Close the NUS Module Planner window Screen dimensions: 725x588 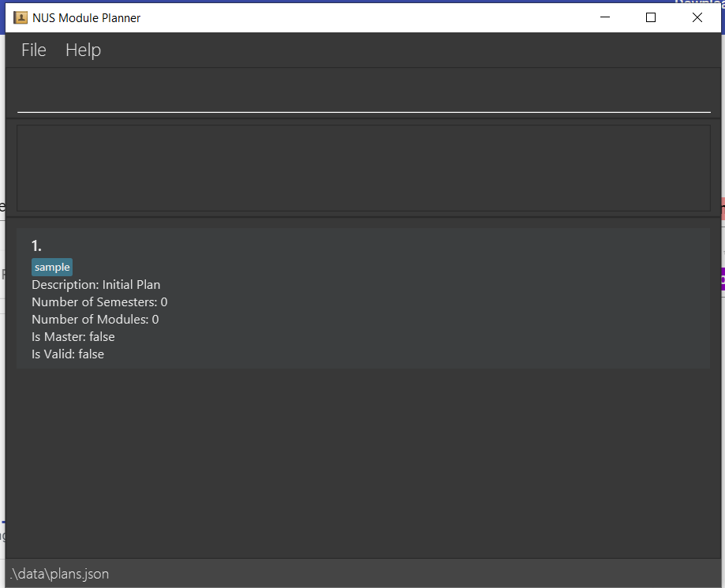click(x=697, y=17)
